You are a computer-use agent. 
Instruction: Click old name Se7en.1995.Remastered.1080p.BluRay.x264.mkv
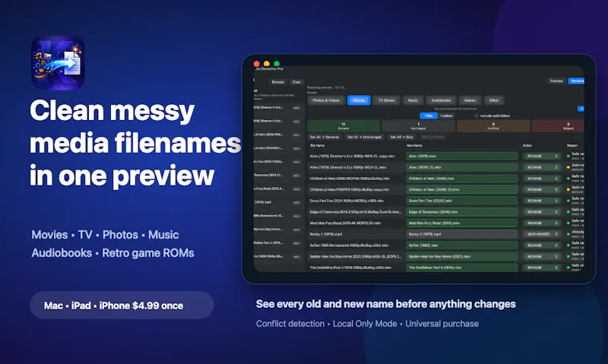349,245
